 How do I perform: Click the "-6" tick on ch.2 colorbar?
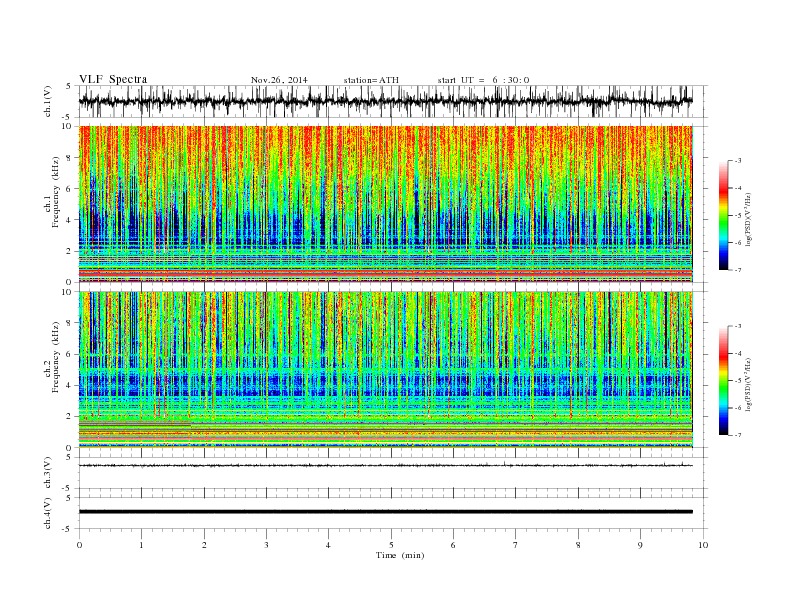click(x=737, y=408)
